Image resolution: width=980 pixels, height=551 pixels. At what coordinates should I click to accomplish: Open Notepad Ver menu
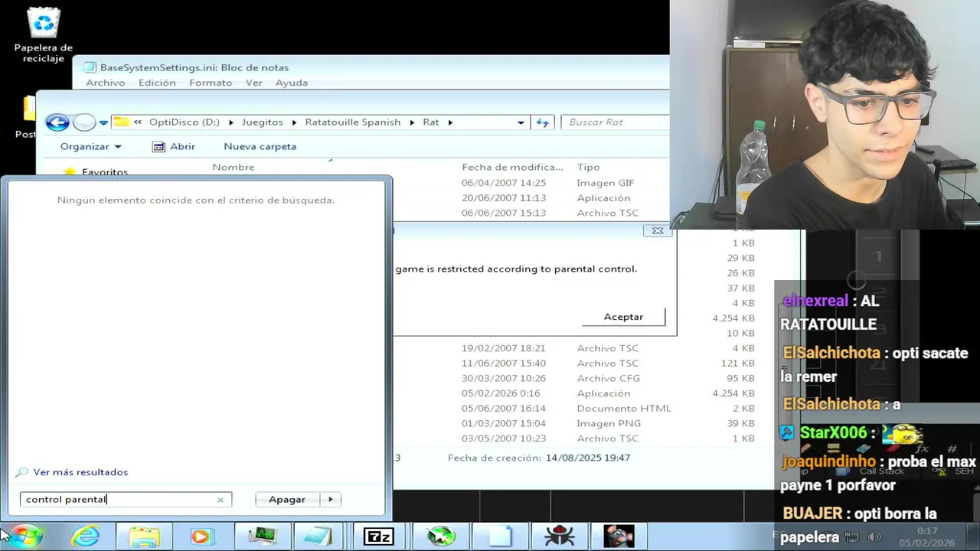click(x=254, y=83)
